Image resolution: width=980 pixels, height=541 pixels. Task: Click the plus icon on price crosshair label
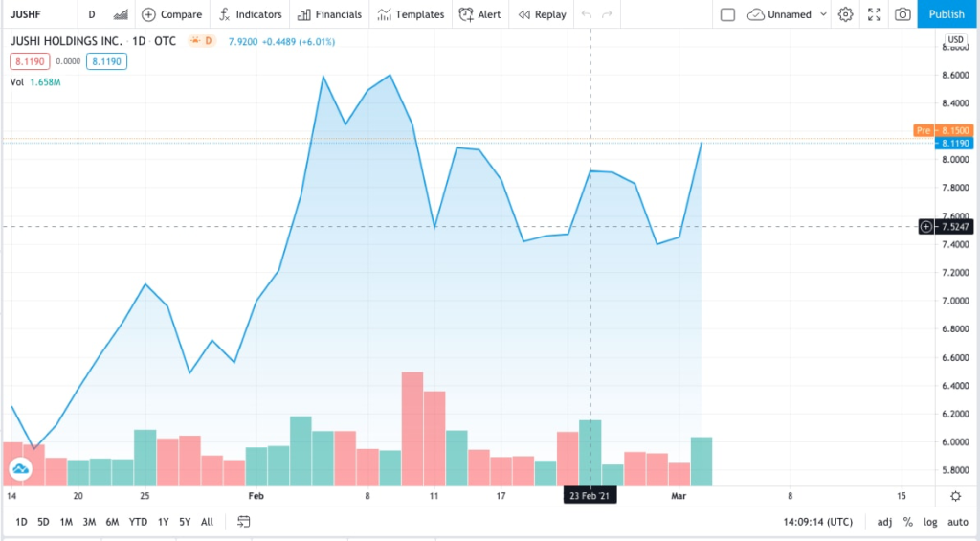point(926,226)
